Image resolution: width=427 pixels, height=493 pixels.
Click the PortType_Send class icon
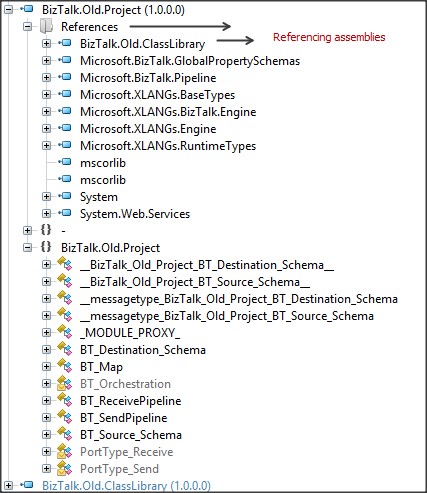[x=65, y=468]
